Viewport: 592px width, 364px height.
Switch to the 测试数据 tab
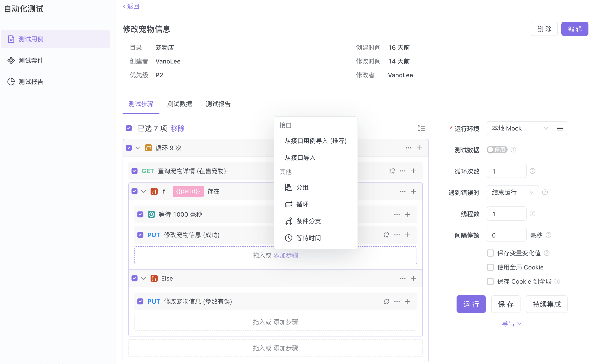180,104
